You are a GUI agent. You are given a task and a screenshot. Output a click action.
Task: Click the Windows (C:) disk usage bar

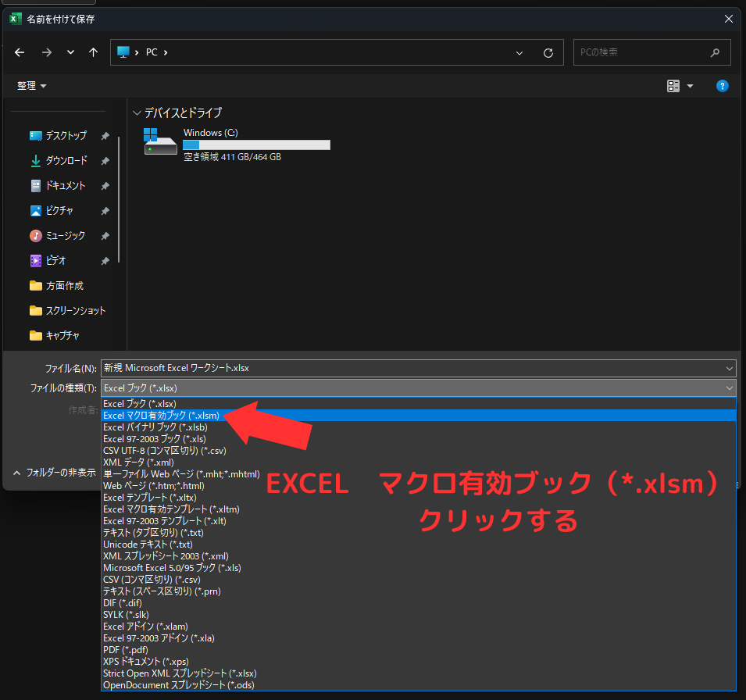256,145
